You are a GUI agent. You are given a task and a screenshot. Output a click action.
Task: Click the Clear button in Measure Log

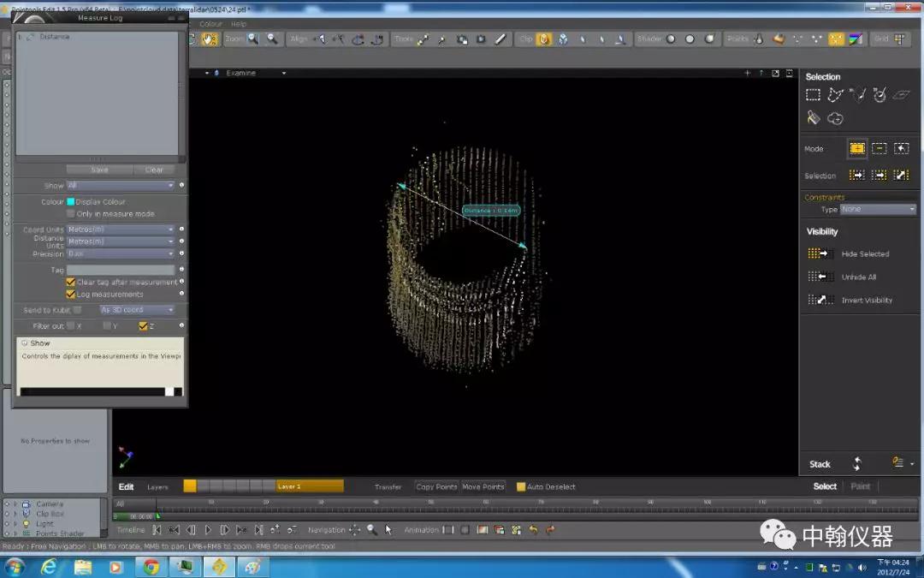click(x=154, y=170)
